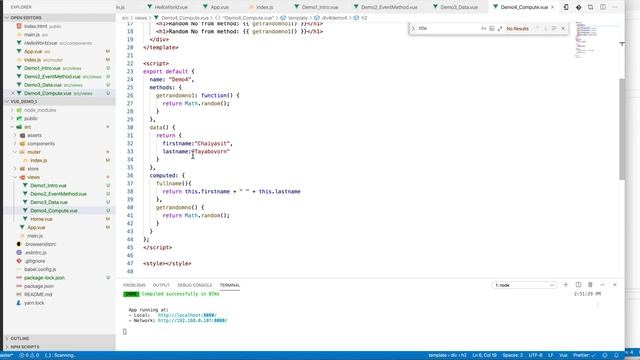Select index.html in open editors list
Viewport: 640px width, 360px height.
[36, 27]
